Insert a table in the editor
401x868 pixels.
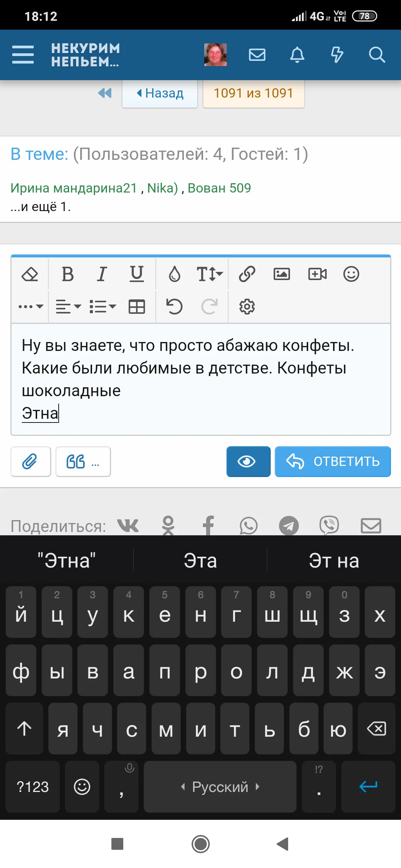137,307
